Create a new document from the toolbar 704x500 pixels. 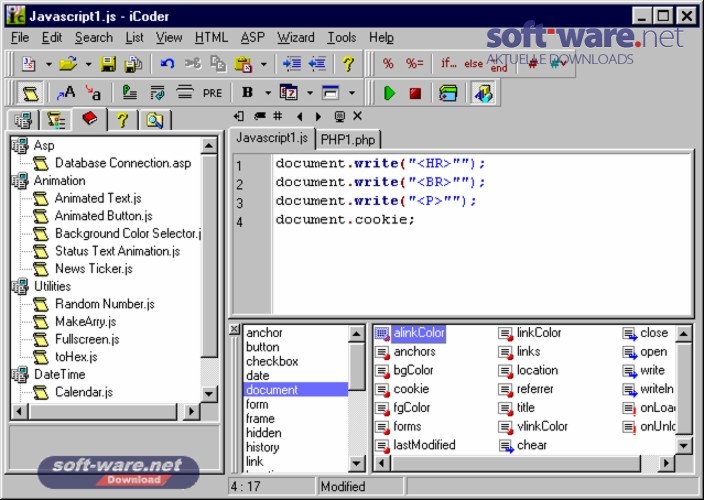click(29, 64)
